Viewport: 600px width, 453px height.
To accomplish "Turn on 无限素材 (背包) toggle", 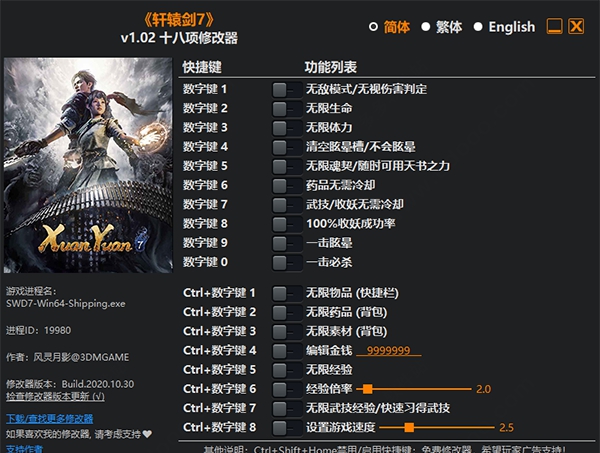I will (287, 332).
